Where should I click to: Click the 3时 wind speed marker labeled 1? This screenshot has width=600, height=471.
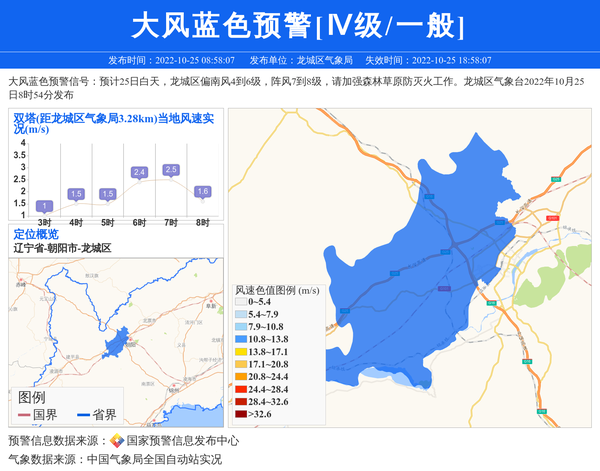(44, 206)
